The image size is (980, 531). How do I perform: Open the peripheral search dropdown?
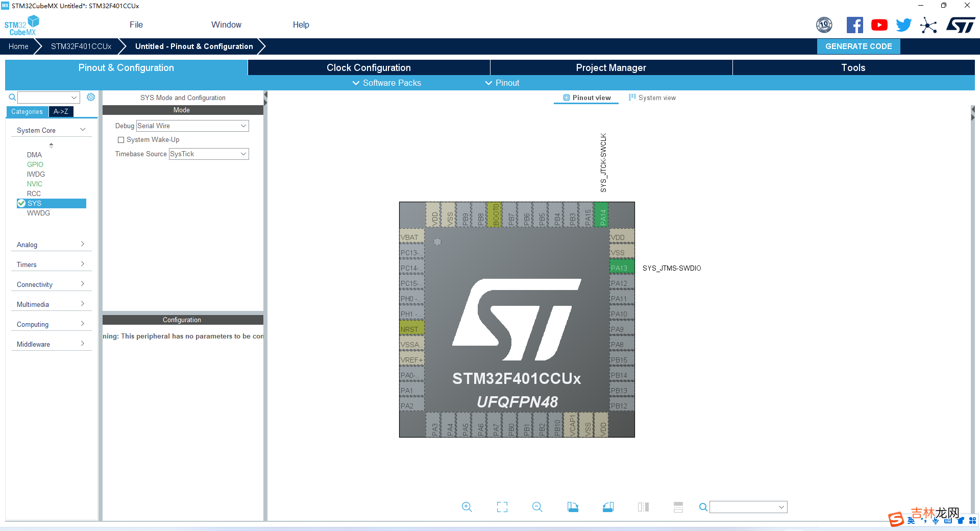click(x=75, y=97)
